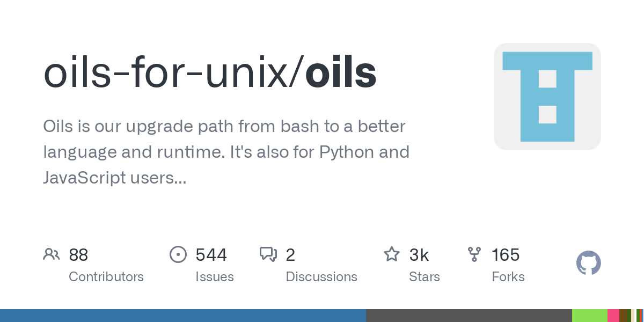Click the Contributors people icon

click(x=51, y=254)
